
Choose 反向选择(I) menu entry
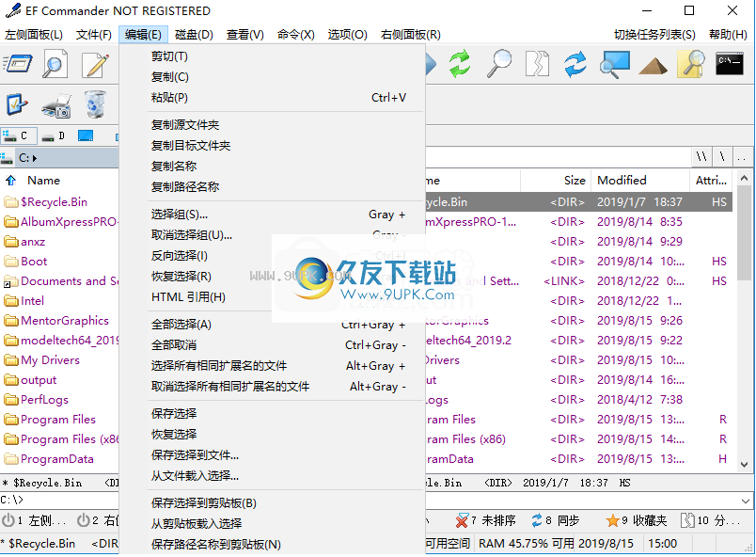click(273, 256)
